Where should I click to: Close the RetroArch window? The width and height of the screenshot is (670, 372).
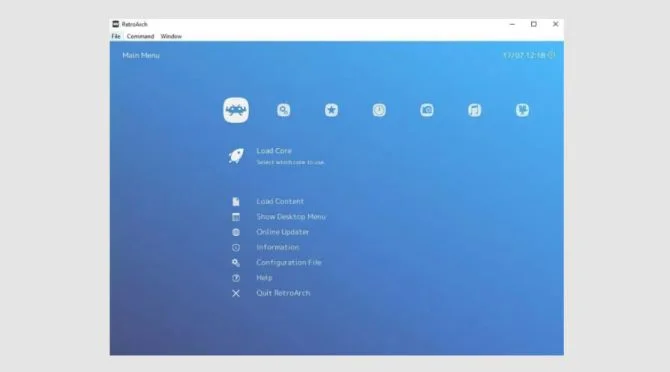tap(555, 24)
